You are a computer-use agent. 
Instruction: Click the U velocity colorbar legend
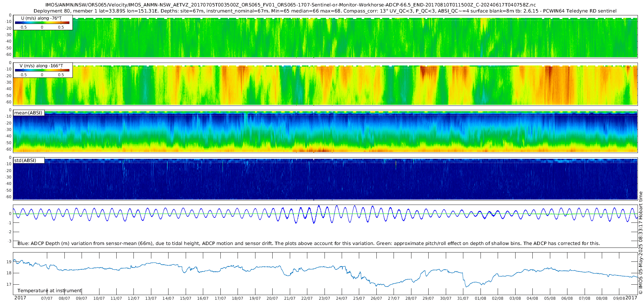pos(43,23)
